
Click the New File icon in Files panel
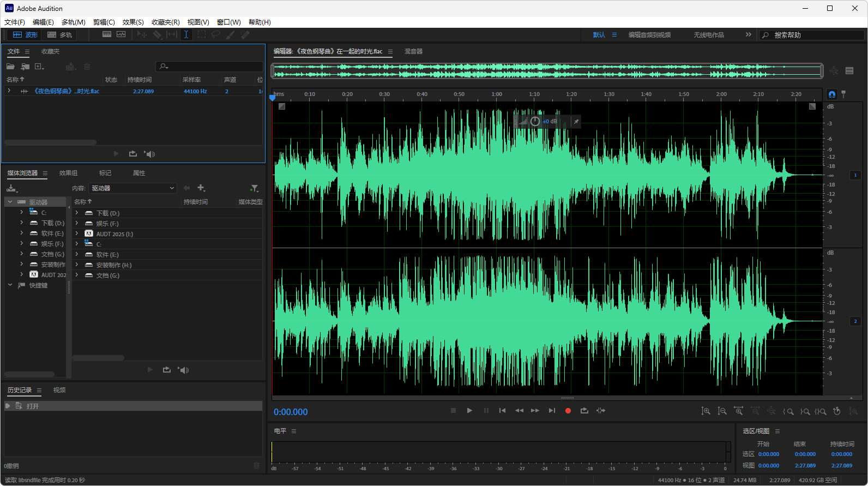(x=39, y=67)
